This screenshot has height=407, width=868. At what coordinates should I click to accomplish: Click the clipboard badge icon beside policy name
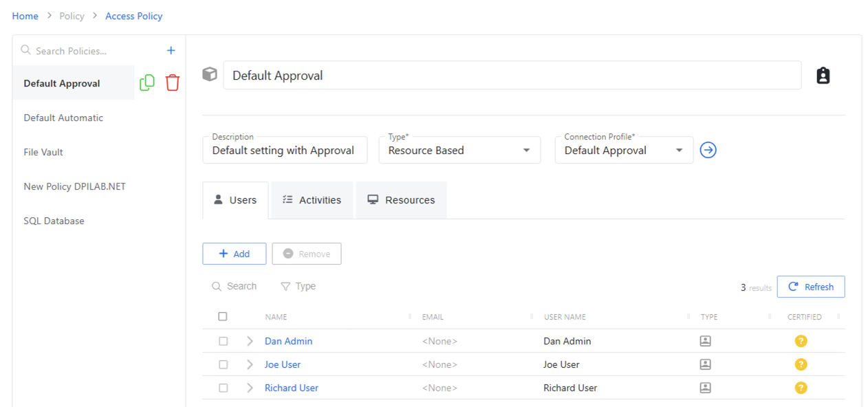tap(823, 76)
